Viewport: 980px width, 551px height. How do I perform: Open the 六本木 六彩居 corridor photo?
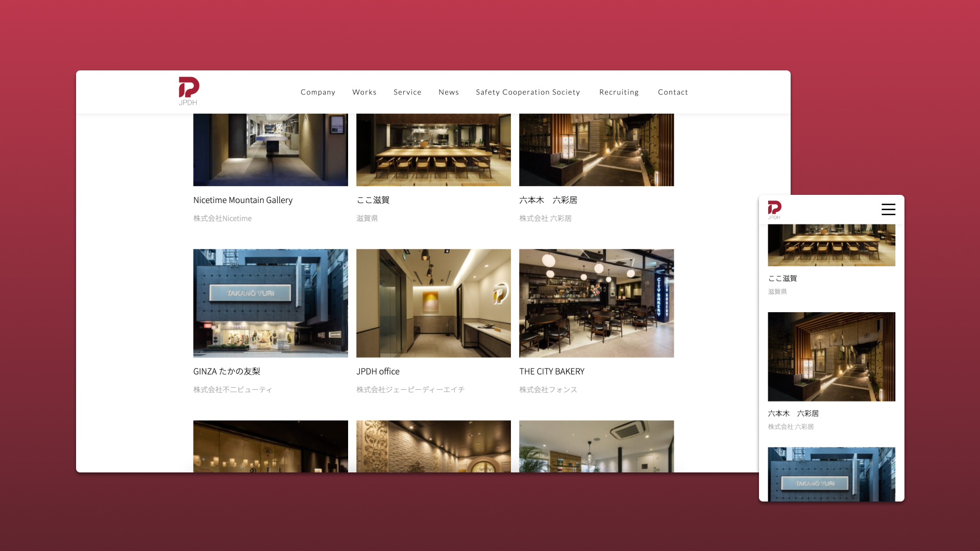[x=596, y=149]
